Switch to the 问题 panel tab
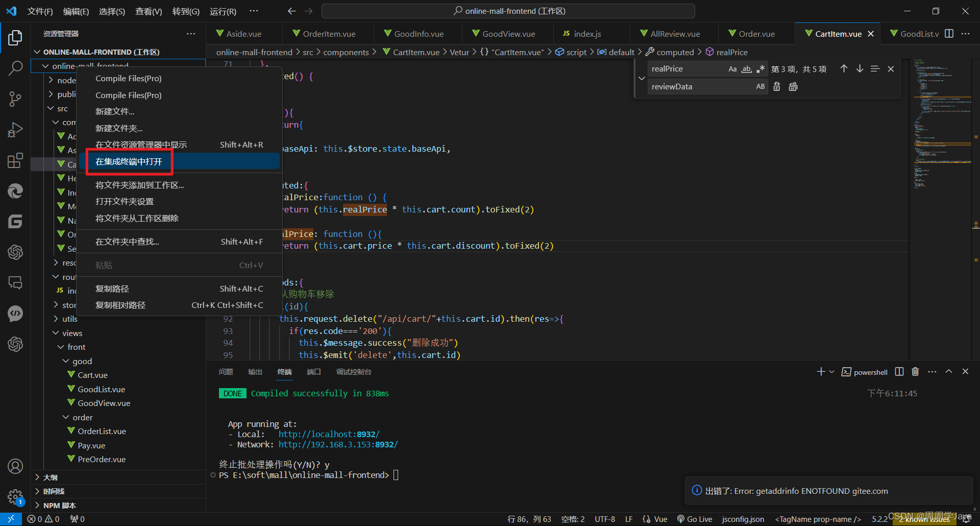 (226, 372)
